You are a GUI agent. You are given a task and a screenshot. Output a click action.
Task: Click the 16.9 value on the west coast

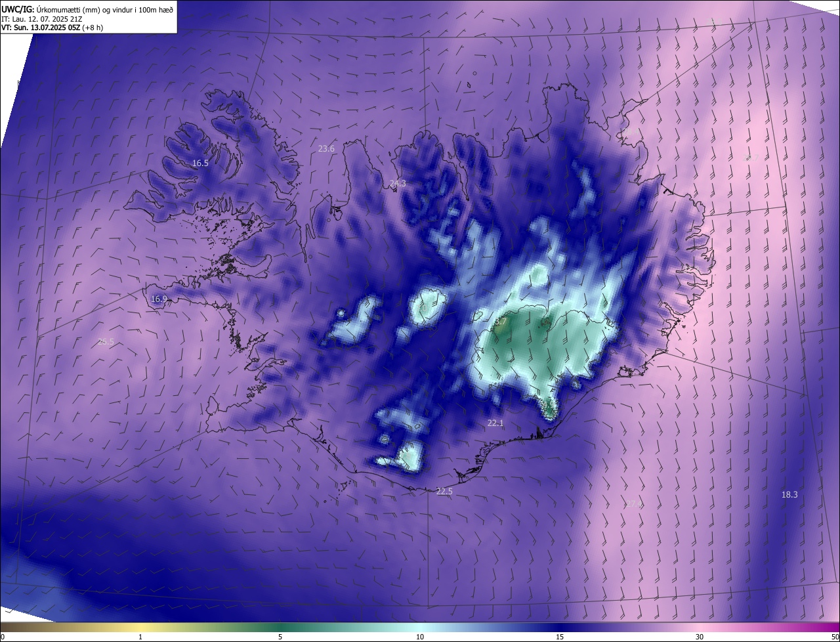(159, 299)
